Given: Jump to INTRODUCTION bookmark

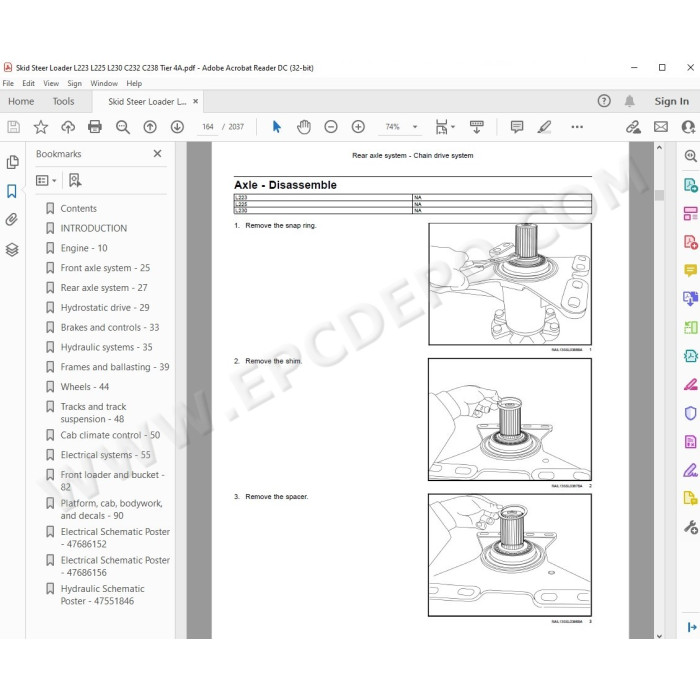Looking at the screenshot, I should point(94,228).
